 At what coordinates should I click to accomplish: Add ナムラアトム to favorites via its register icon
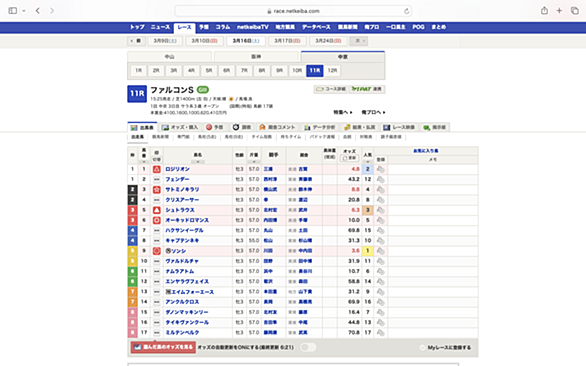click(x=380, y=271)
